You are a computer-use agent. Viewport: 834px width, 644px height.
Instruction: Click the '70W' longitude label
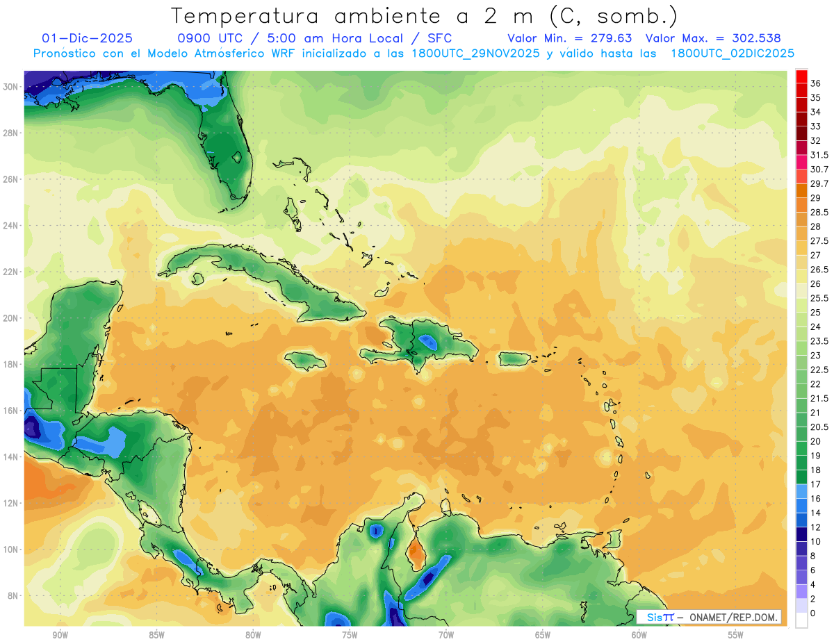tap(446, 635)
